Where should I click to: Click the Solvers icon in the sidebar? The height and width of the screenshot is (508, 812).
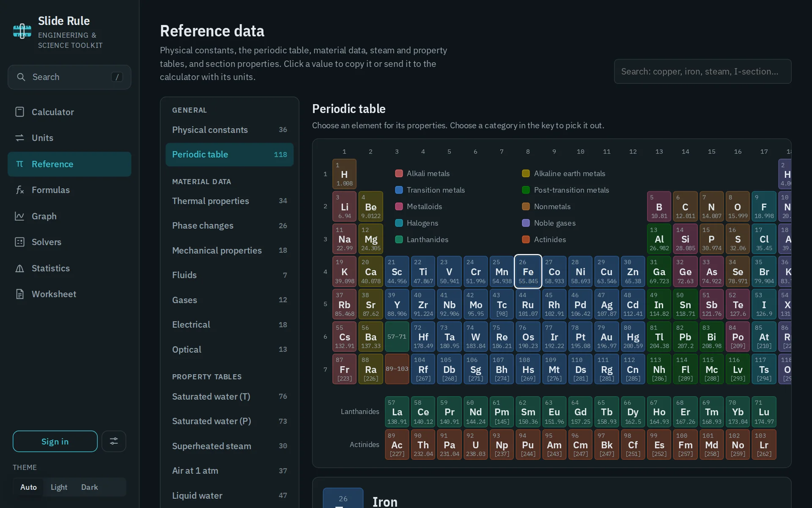click(19, 242)
